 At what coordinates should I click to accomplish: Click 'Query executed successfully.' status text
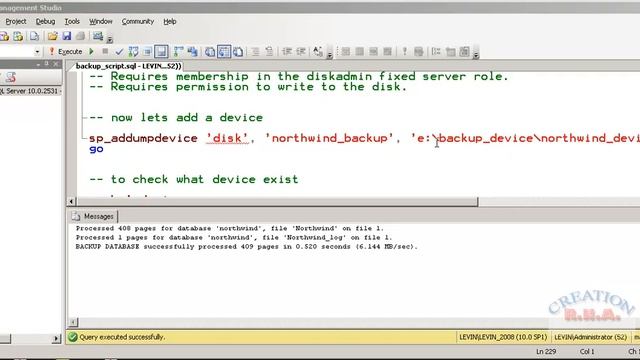click(x=122, y=337)
